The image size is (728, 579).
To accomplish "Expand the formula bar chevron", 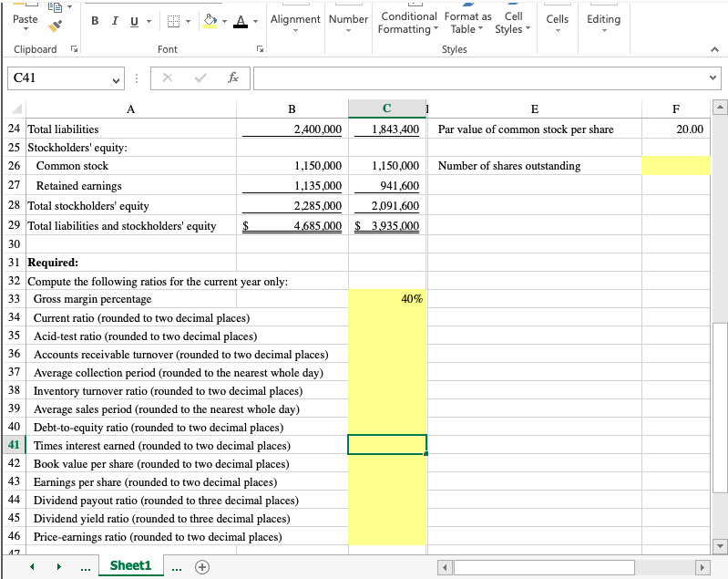I will pos(713,78).
